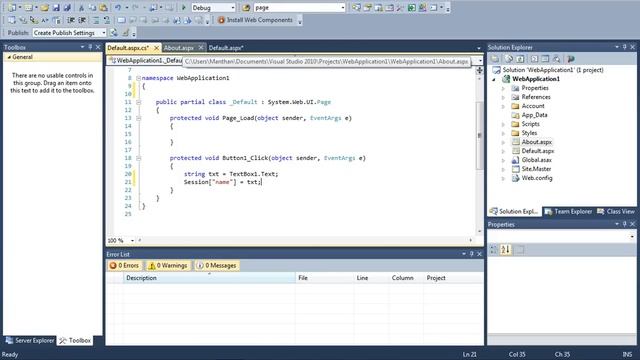Open ASP.NET Configuration from the Solution Explorer toolbar
The image size is (640, 360).
(x=571, y=59)
